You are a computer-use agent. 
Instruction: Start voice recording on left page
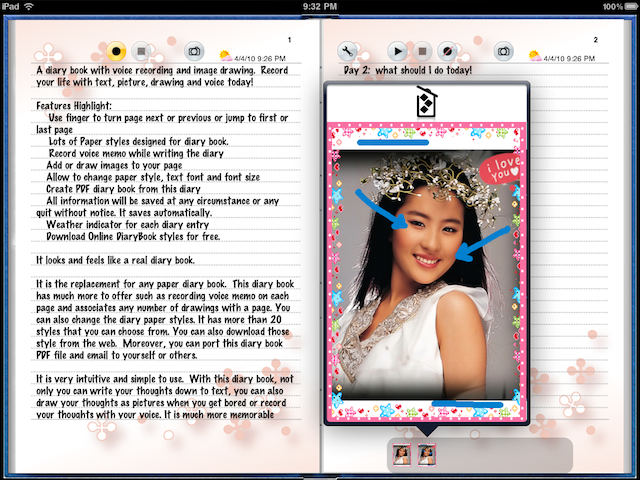coord(116,51)
